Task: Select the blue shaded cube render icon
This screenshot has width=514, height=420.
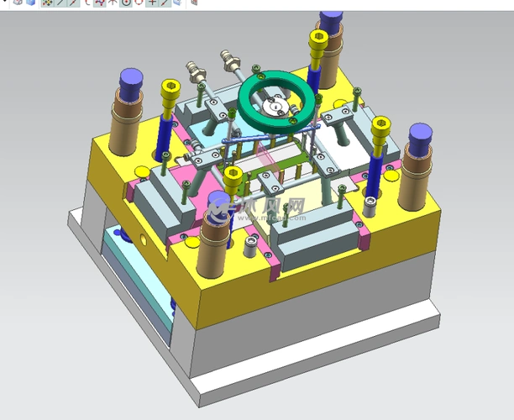Action: click(31, 3)
